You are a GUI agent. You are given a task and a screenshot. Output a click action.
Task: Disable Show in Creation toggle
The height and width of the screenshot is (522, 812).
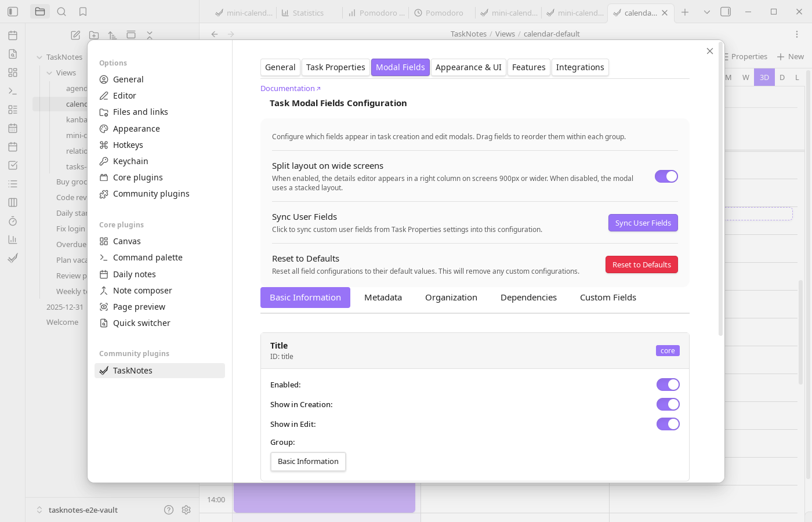tap(668, 404)
